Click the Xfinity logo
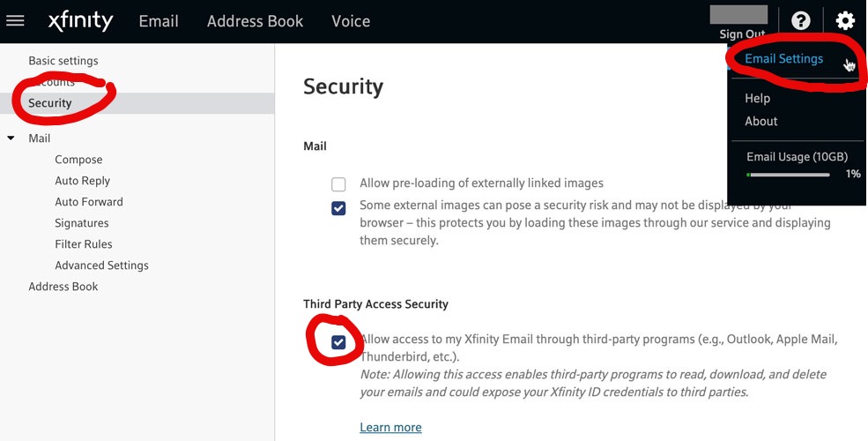868x441 pixels. click(x=81, y=21)
